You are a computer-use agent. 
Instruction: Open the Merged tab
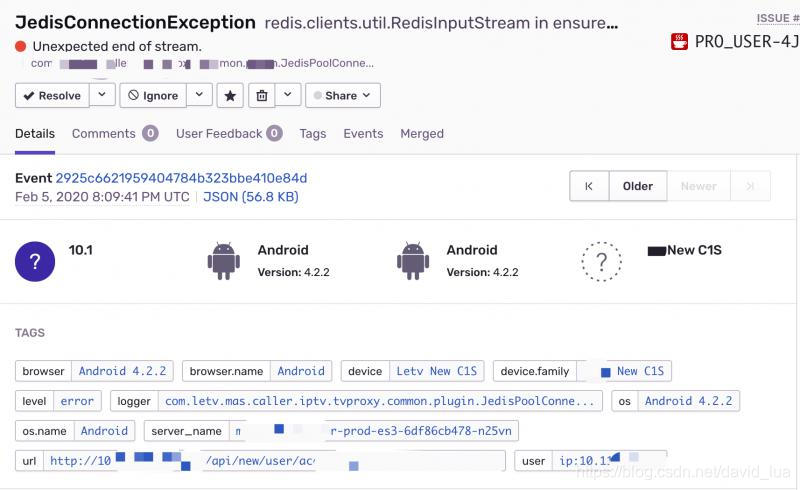pyautogui.click(x=422, y=134)
